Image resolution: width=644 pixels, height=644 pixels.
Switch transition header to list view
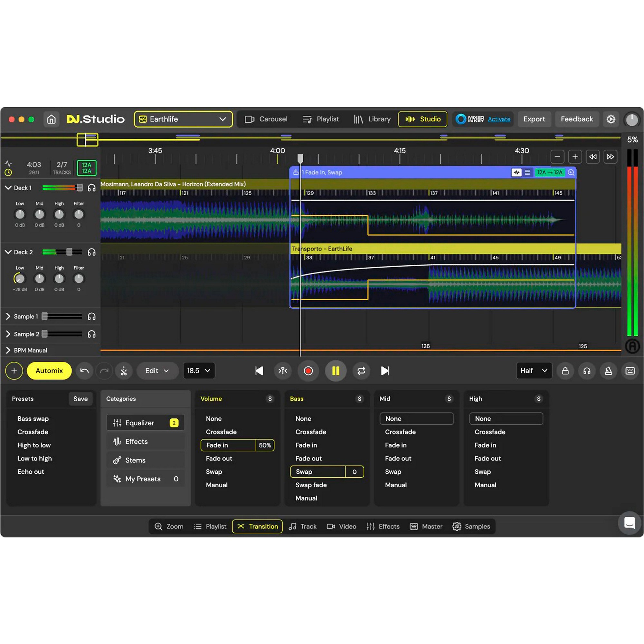528,173
